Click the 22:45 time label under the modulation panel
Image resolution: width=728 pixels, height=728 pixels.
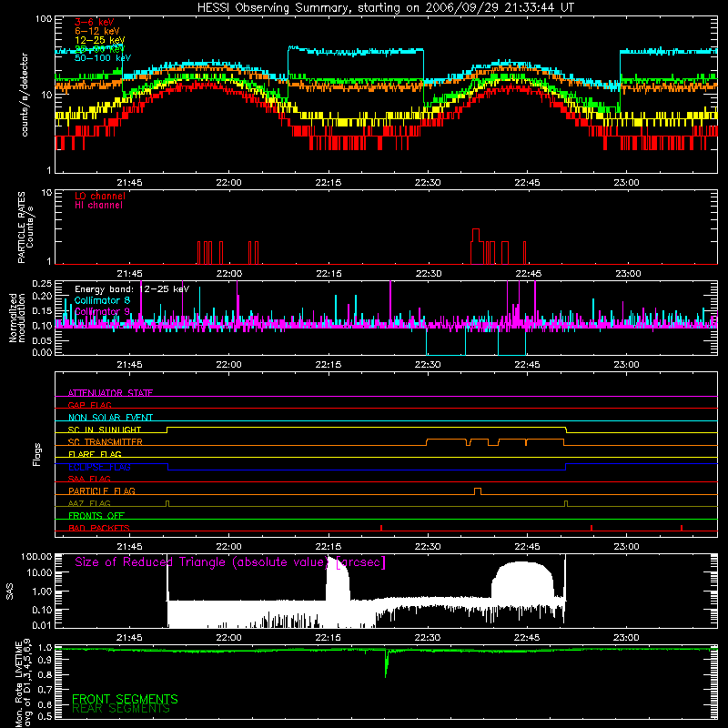[x=527, y=365]
